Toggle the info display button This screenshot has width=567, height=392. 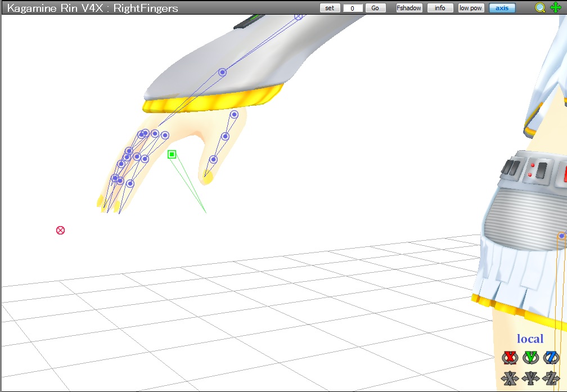coord(440,8)
